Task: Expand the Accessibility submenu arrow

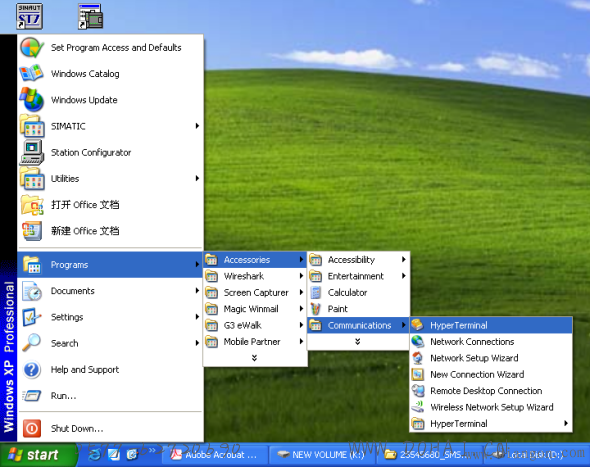Action: [x=403, y=259]
